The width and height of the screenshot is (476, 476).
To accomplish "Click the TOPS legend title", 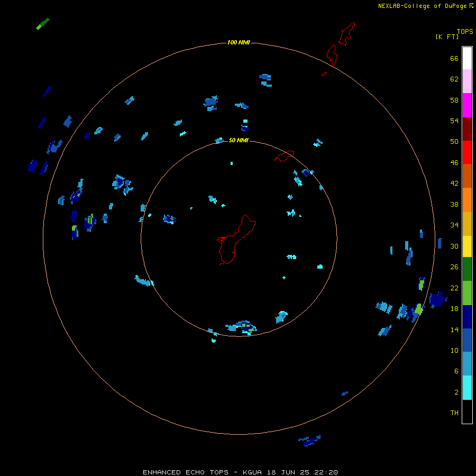I will click(x=465, y=32).
